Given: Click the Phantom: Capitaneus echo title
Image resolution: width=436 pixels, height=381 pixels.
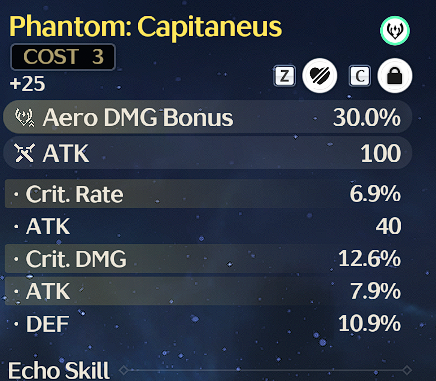Looking at the screenshot, I should (x=146, y=27).
